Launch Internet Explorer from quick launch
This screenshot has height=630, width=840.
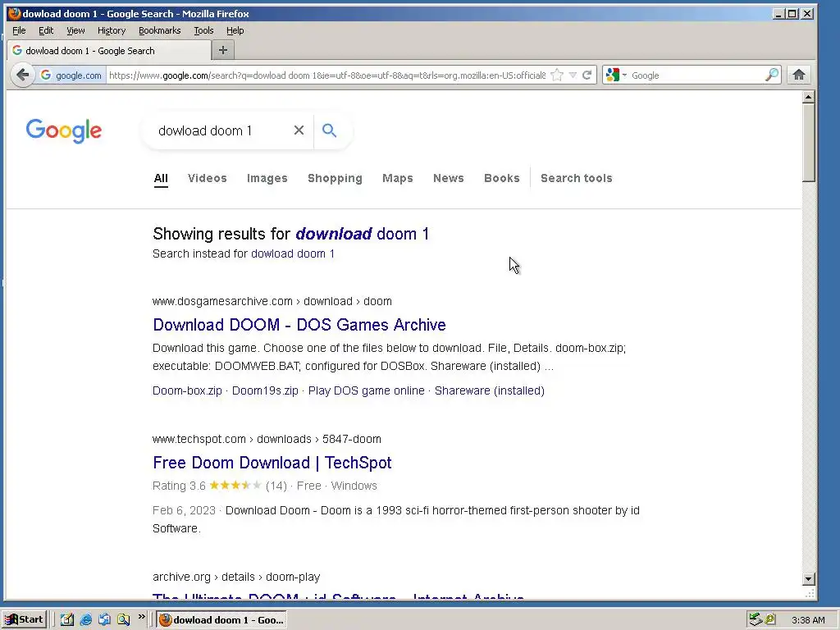coord(85,620)
